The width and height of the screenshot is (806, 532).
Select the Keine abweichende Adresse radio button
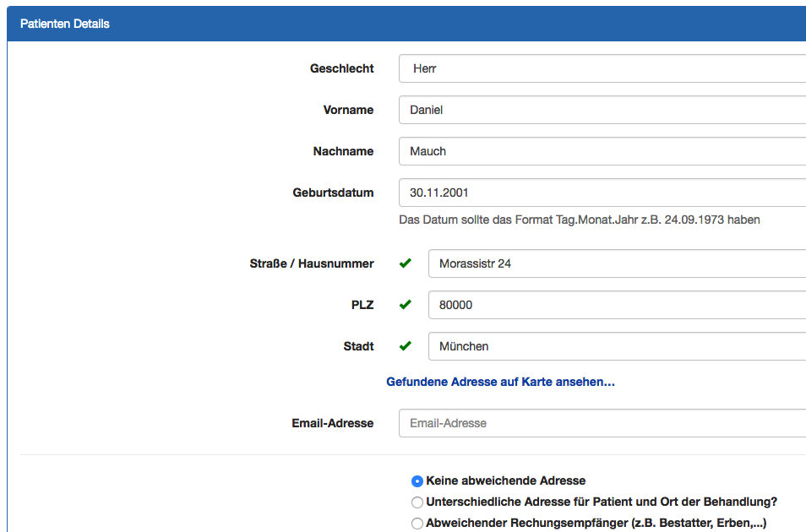point(417,481)
